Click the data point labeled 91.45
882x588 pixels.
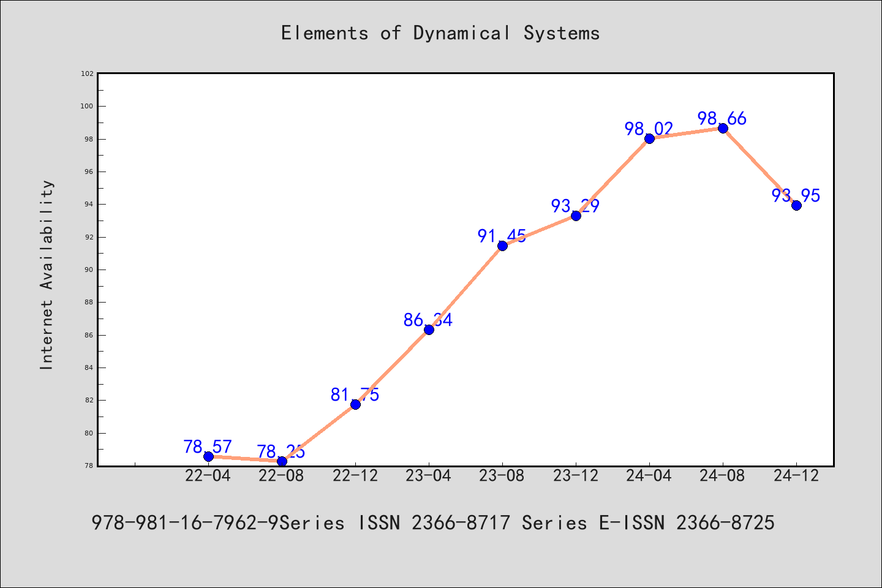502,246
